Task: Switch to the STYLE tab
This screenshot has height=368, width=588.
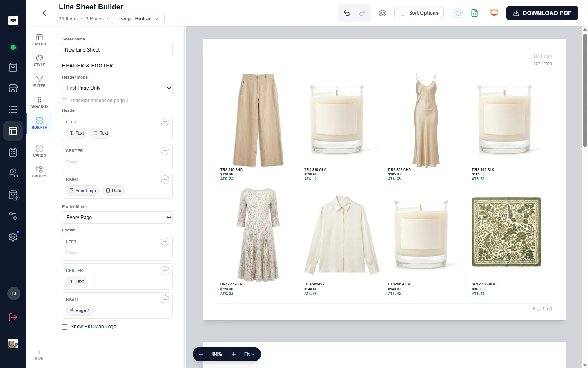Action: point(39,61)
